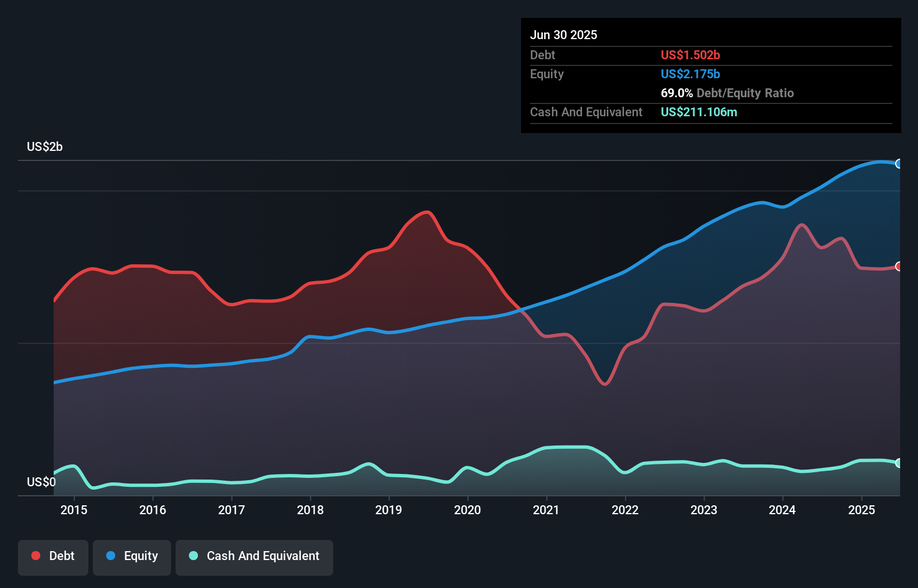
Task: Click the blue Equity legend dot
Action: pos(111,556)
